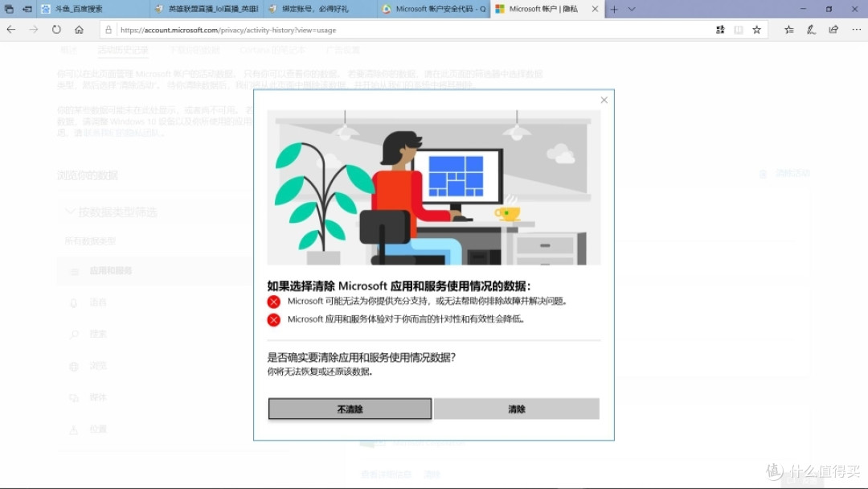Click the 不清除 button
This screenshot has width=868, height=489.
coord(350,409)
